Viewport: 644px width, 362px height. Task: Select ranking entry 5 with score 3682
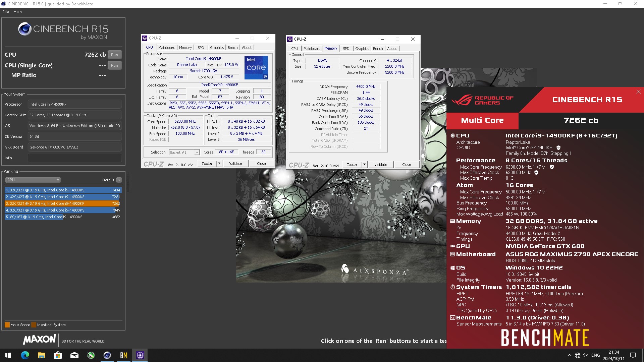63,217
